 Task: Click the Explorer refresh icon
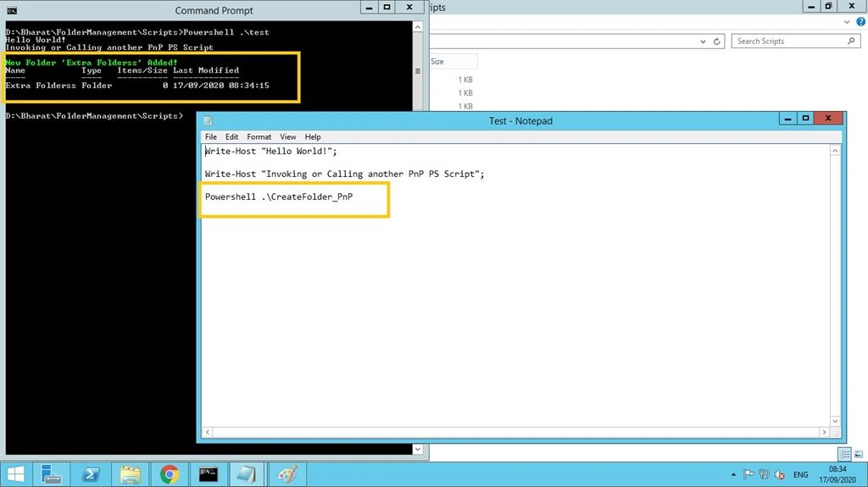[x=716, y=42]
